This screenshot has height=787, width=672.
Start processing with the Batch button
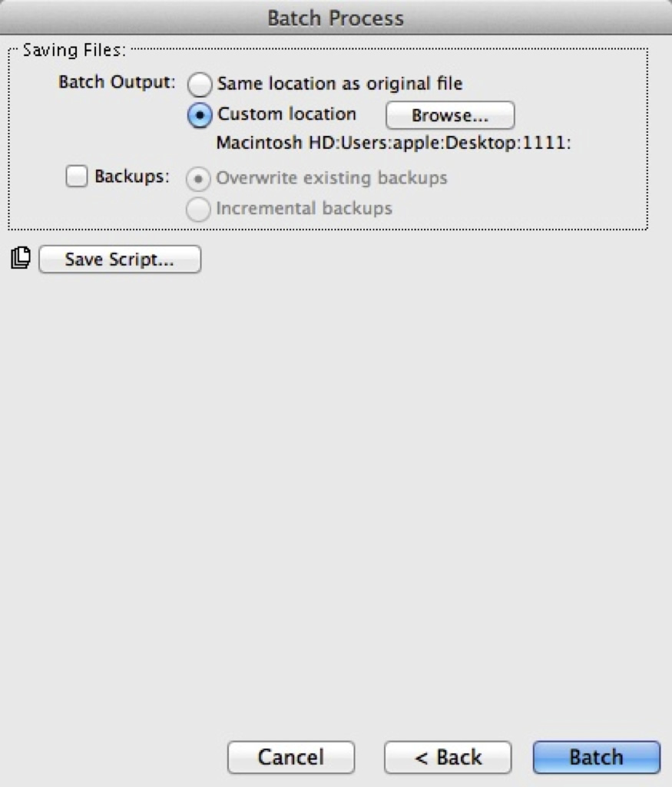(x=596, y=757)
